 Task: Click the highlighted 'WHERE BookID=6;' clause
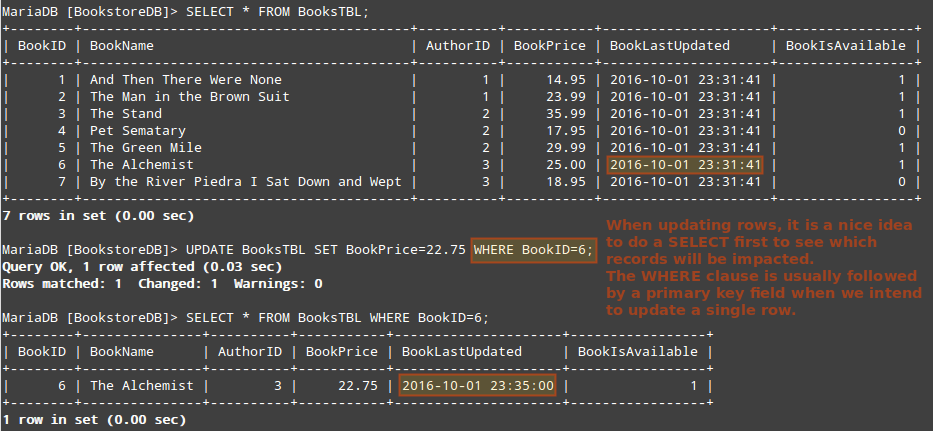click(x=532, y=250)
